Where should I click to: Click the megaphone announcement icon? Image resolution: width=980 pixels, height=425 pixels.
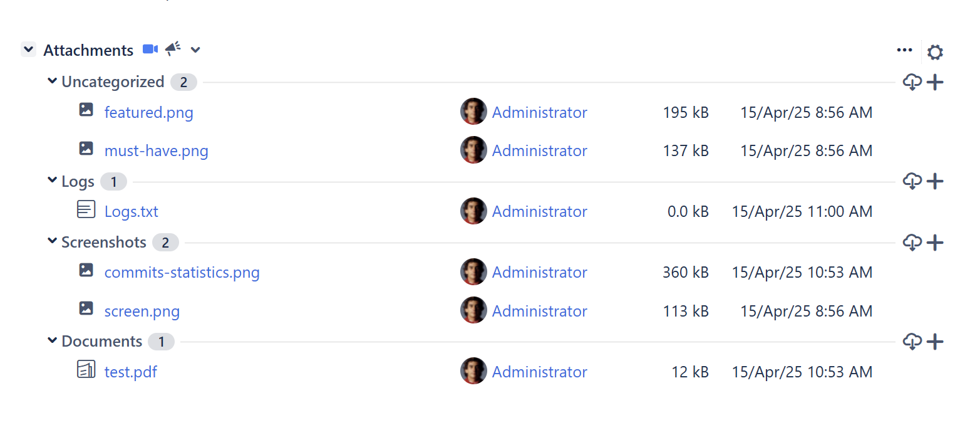[x=173, y=49]
